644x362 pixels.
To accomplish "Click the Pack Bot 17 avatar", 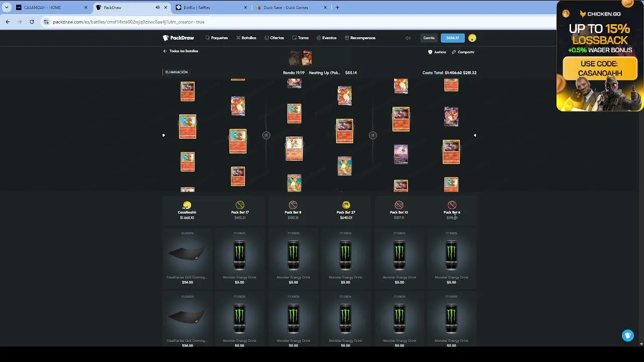I will point(240,205).
